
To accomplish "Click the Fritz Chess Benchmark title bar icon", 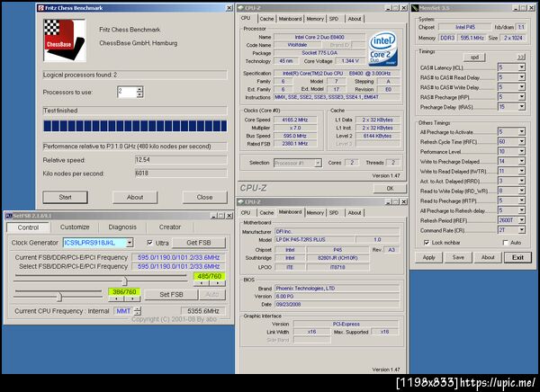I will pos(41,8).
